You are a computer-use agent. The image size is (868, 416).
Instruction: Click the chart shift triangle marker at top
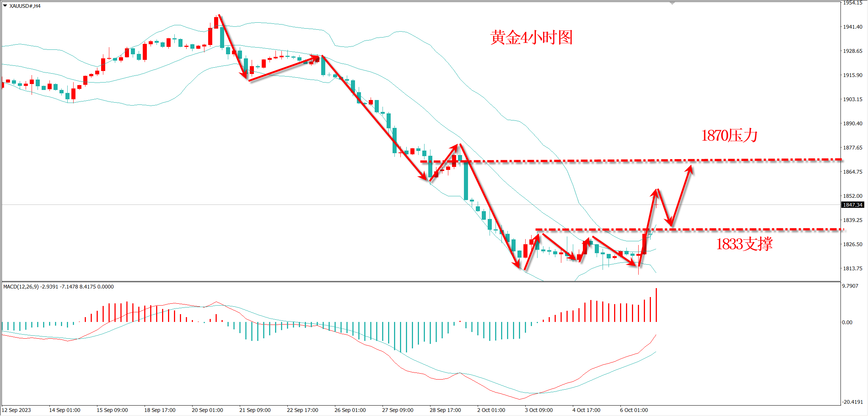pyautogui.click(x=672, y=3)
